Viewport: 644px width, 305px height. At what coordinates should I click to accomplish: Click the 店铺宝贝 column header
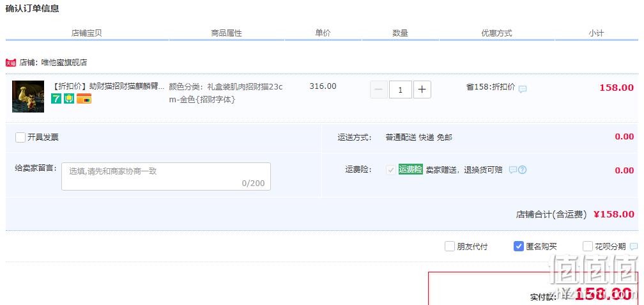87,33
